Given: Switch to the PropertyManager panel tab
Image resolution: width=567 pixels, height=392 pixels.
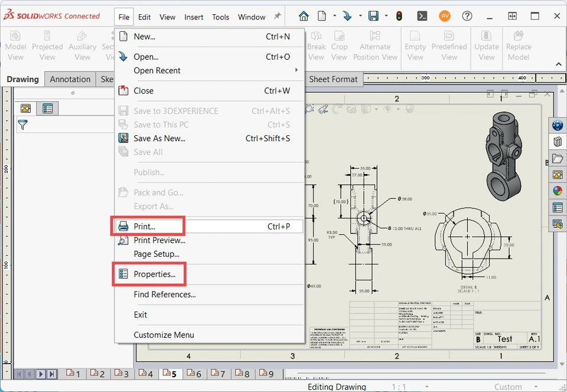Looking at the screenshot, I should [47, 109].
